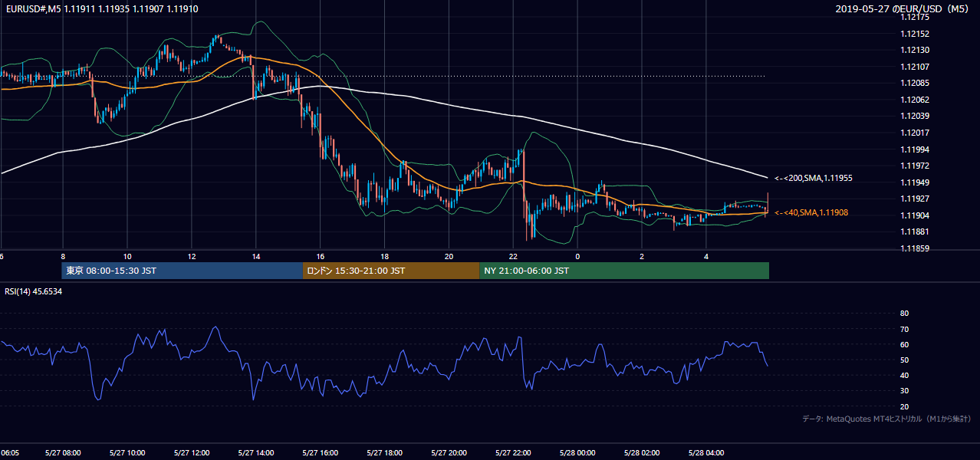This screenshot has width=980, height=460.
Task: Click the hour 22 tick under the chart
Action: (x=514, y=257)
